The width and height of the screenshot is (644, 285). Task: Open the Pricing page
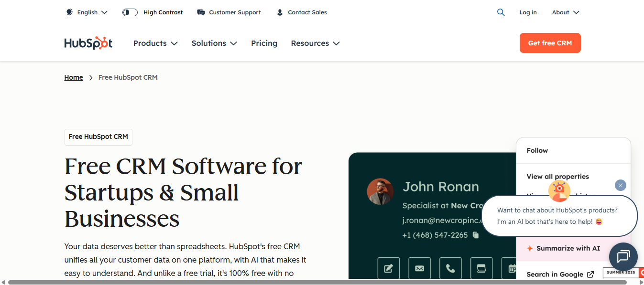(264, 43)
